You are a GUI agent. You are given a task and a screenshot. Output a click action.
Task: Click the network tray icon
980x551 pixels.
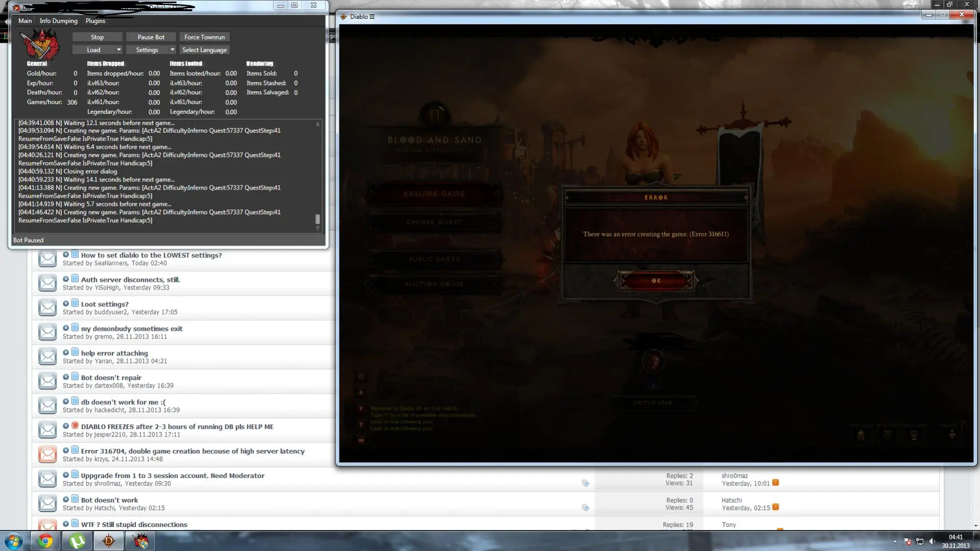click(x=920, y=541)
